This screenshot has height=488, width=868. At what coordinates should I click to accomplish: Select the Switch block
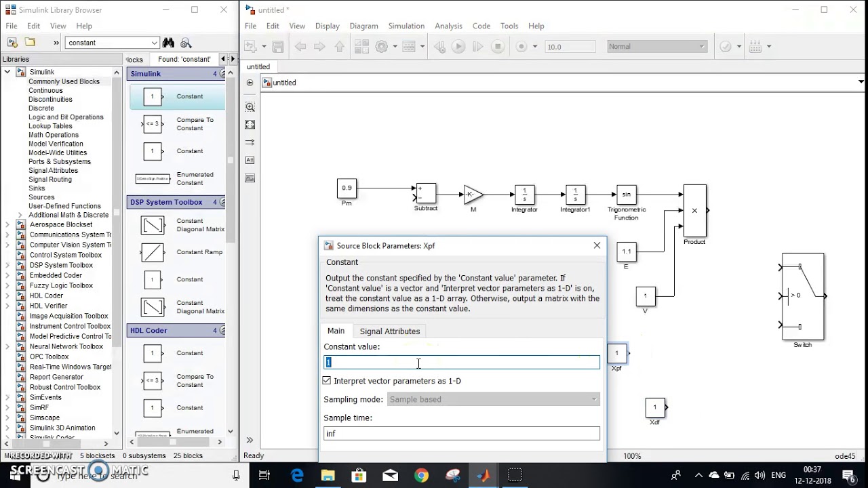[x=803, y=296]
